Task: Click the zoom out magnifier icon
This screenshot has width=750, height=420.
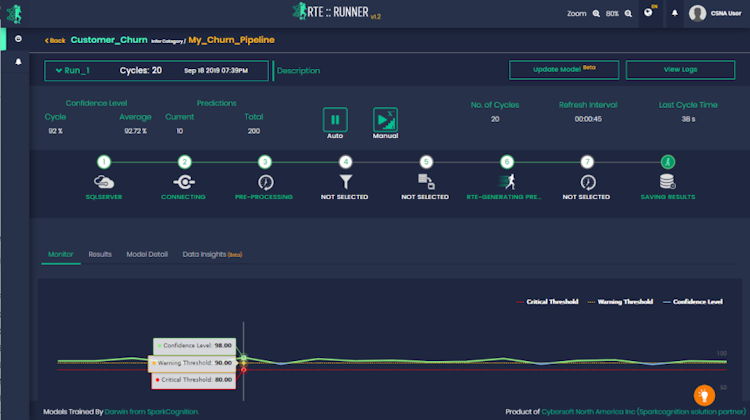Action: pos(596,13)
